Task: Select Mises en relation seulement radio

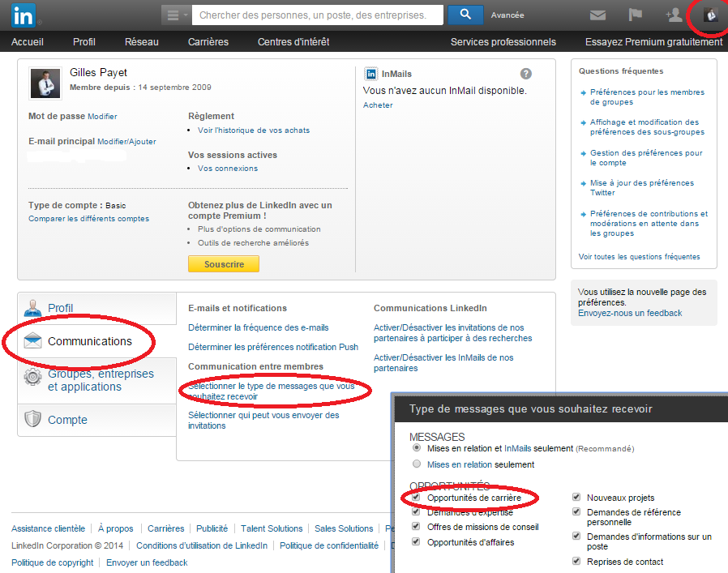Action: pos(417,464)
